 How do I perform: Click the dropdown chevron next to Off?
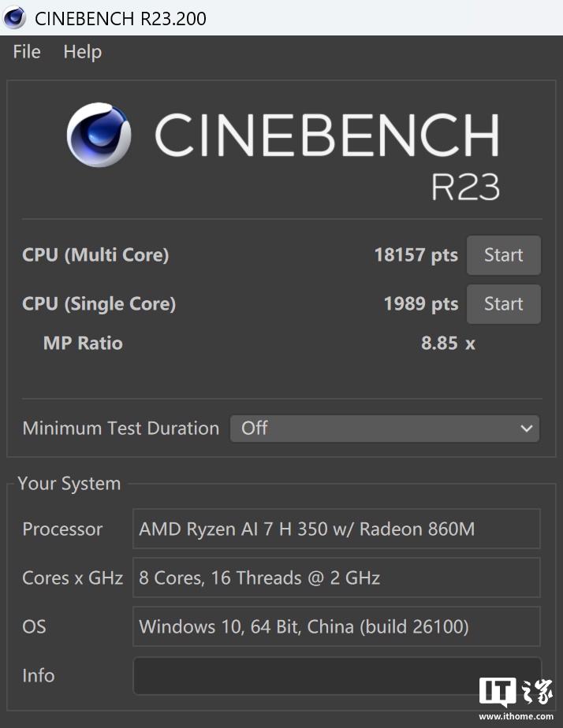tap(526, 429)
